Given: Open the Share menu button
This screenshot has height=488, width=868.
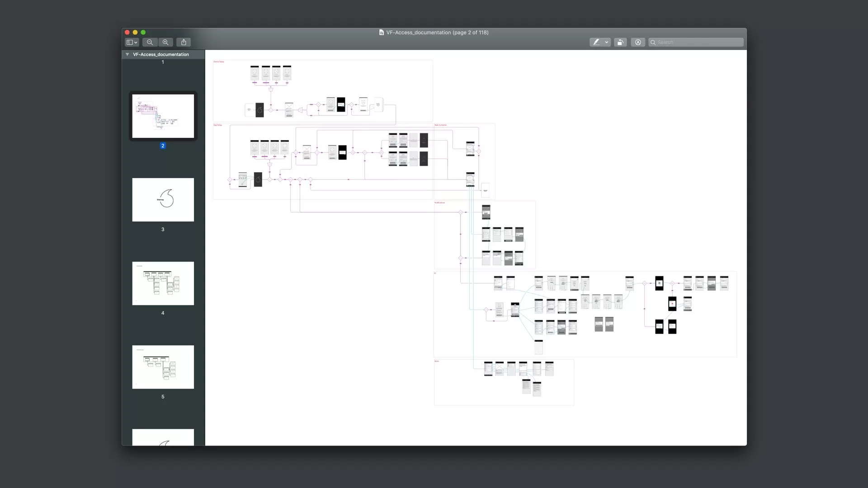Looking at the screenshot, I should click(184, 42).
